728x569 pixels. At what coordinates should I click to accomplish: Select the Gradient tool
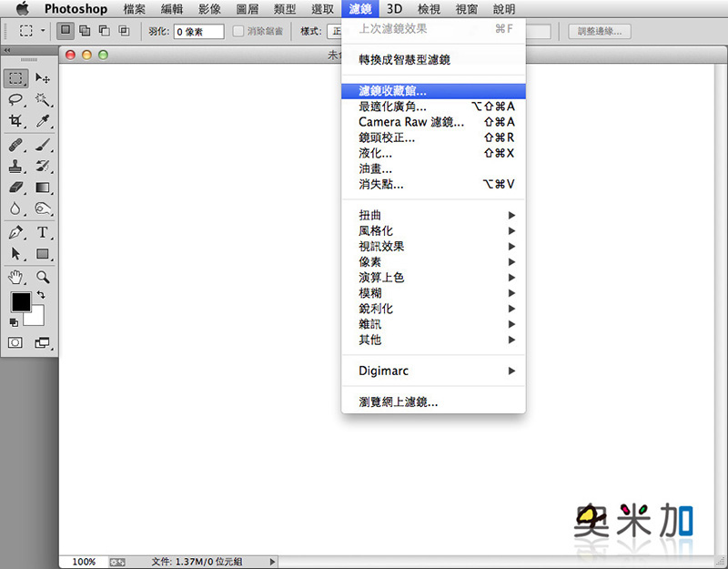tap(43, 188)
